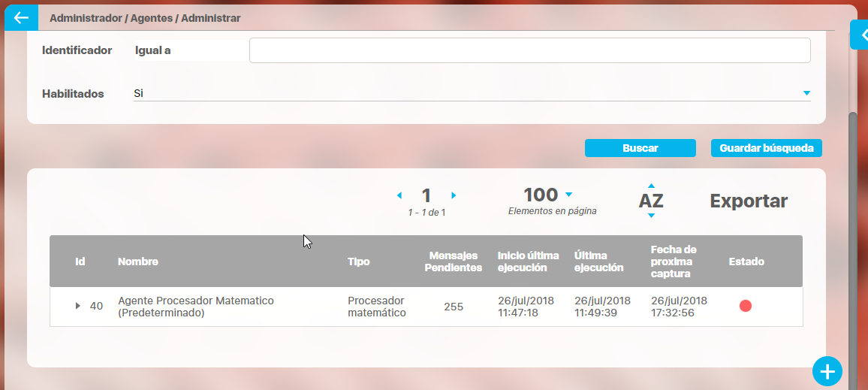Select the Agente Procesador Matematico row
868x390 pixels.
[196, 306]
